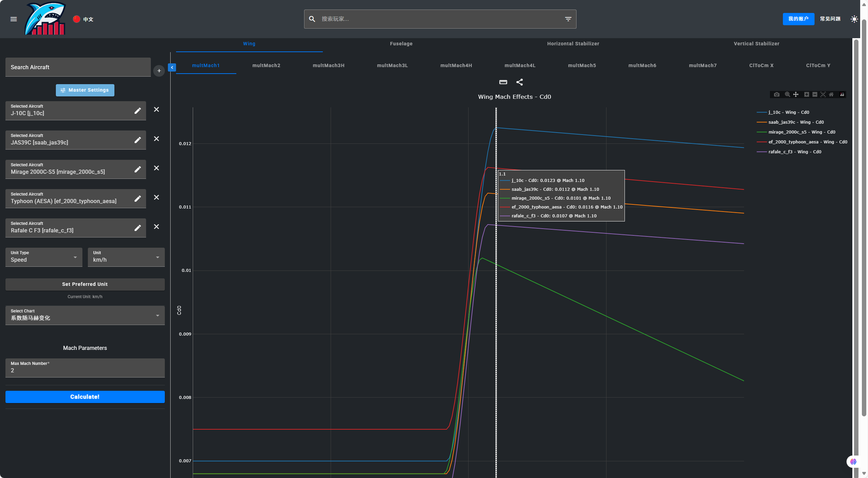This screenshot has width=868, height=478.
Task: Click the plot camera download icon
Action: point(776,94)
